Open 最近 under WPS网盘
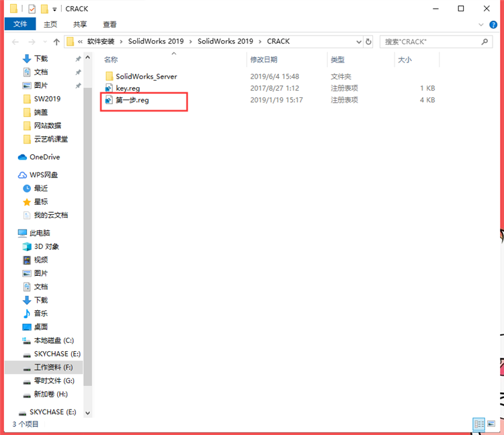504x435 pixels. [x=41, y=189]
